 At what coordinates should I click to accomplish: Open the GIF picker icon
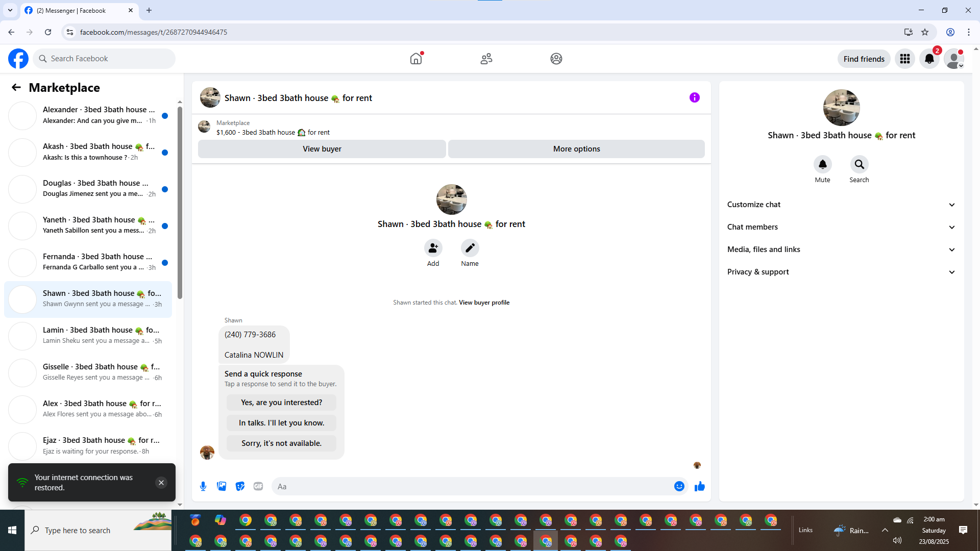258,486
